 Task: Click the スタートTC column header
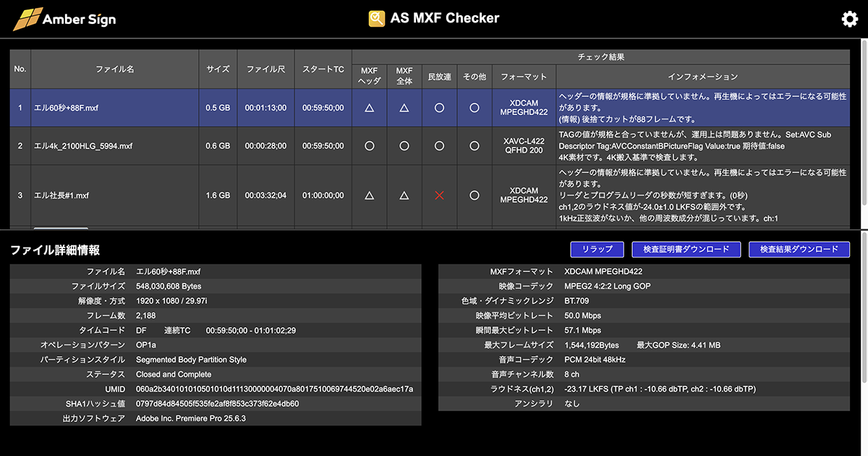coord(323,69)
